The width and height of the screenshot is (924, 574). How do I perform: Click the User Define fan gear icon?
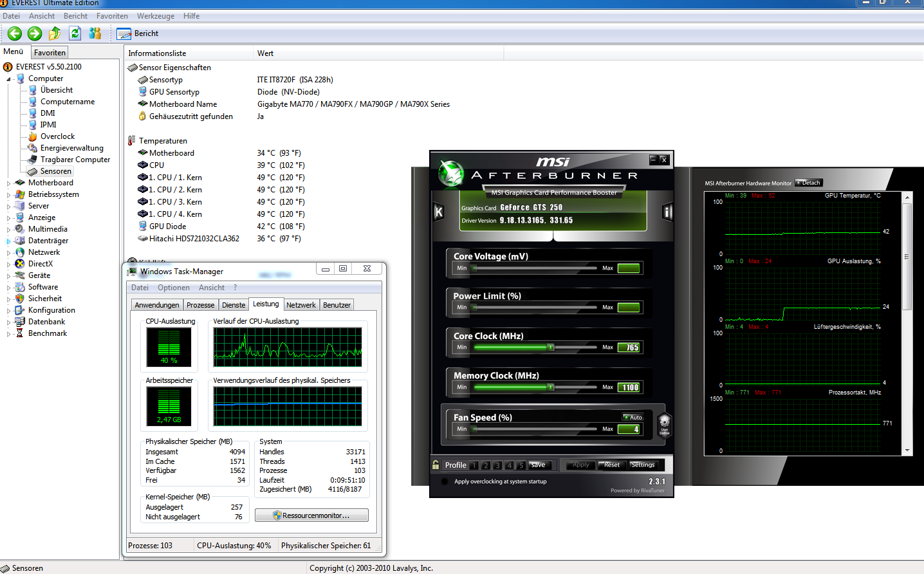point(665,425)
